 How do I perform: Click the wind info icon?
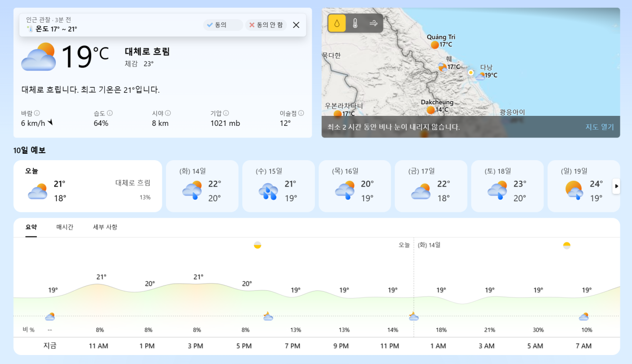click(37, 113)
